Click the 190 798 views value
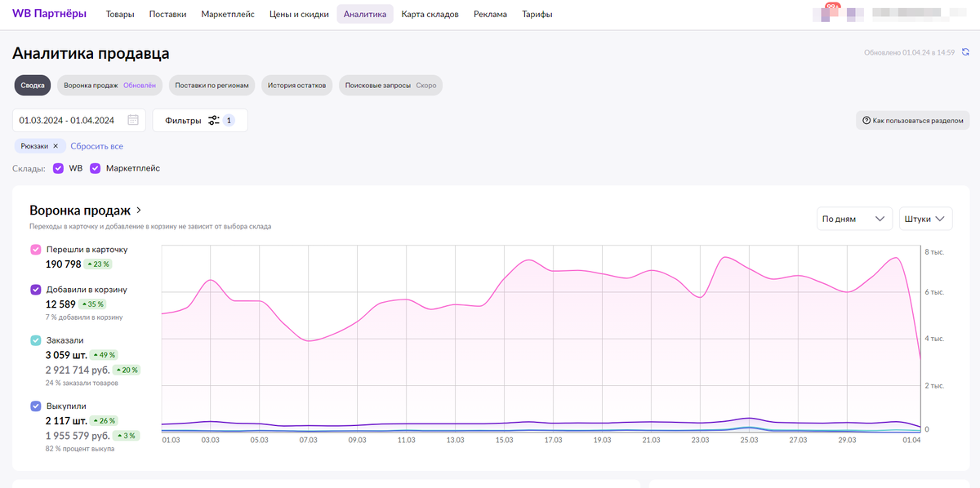Viewport: 980px width, 488px height. (63, 264)
